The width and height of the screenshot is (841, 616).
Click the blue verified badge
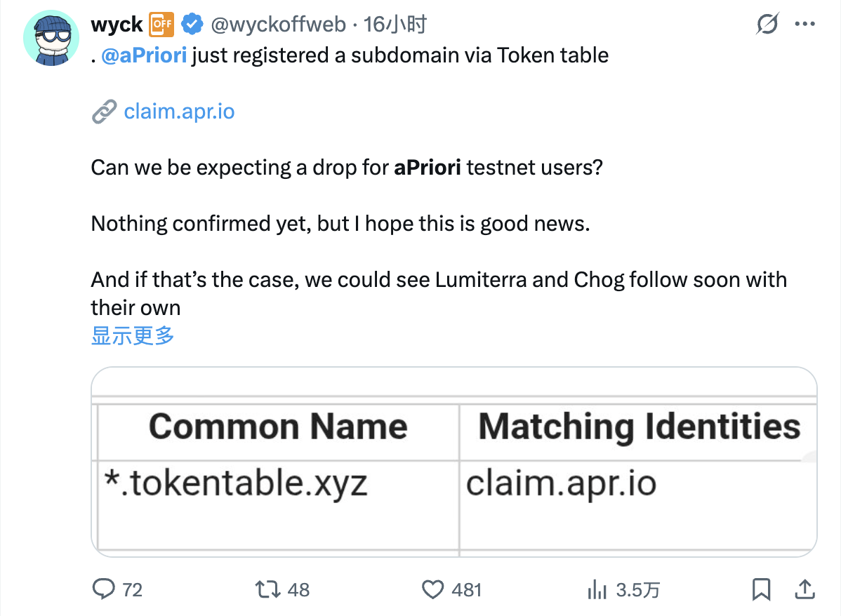click(192, 25)
